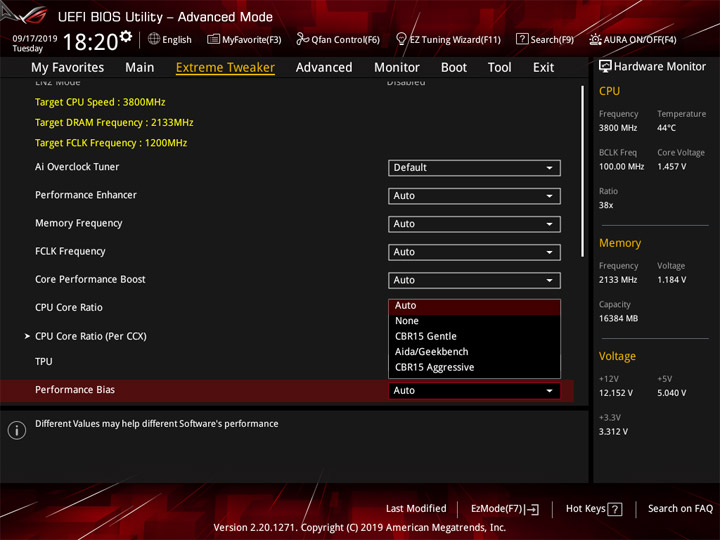Click Target CPU Speed : 3800MHz text
The image size is (720, 540).
[100, 102]
